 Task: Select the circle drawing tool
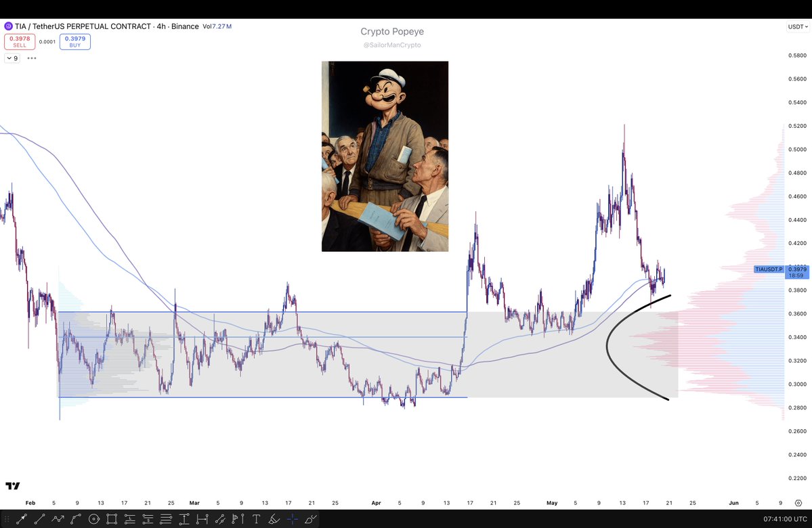click(x=93, y=519)
